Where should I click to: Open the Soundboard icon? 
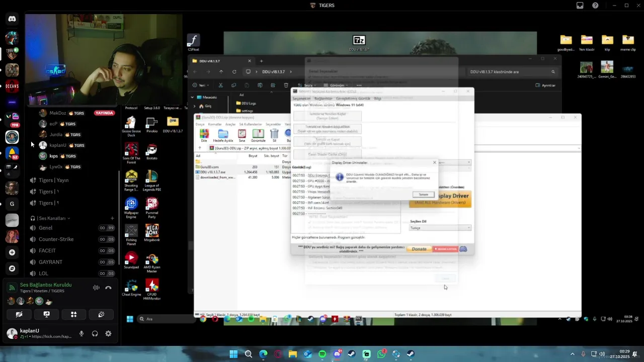click(x=101, y=314)
